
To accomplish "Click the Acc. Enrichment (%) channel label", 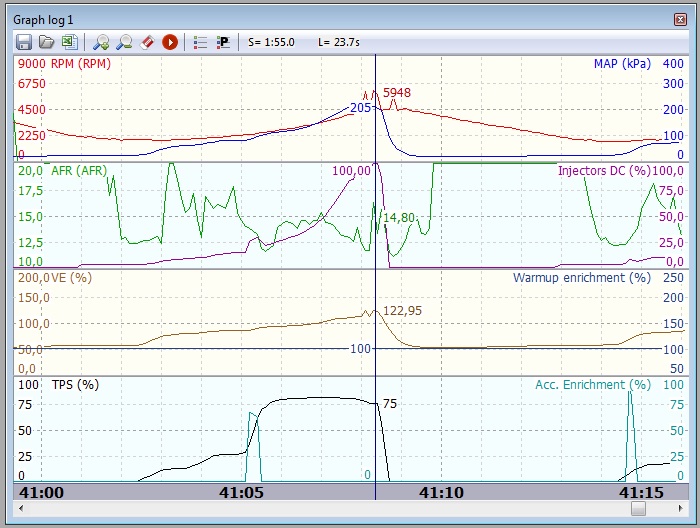I will pyautogui.click(x=592, y=384).
